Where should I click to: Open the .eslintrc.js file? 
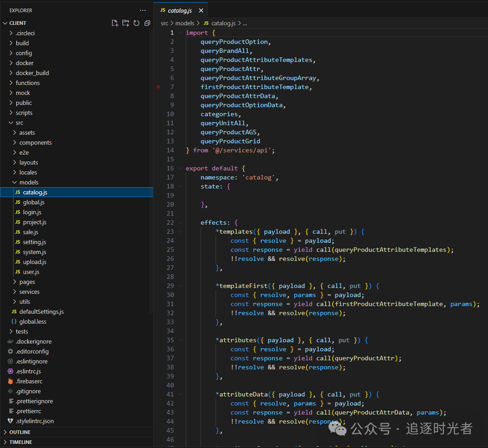click(x=28, y=371)
